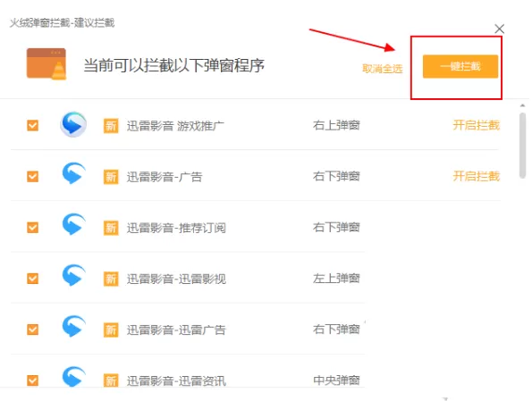The width and height of the screenshot is (532, 401).
Task: Click the 迅雷影音-迅雷影视 program icon
Action: 73,275
